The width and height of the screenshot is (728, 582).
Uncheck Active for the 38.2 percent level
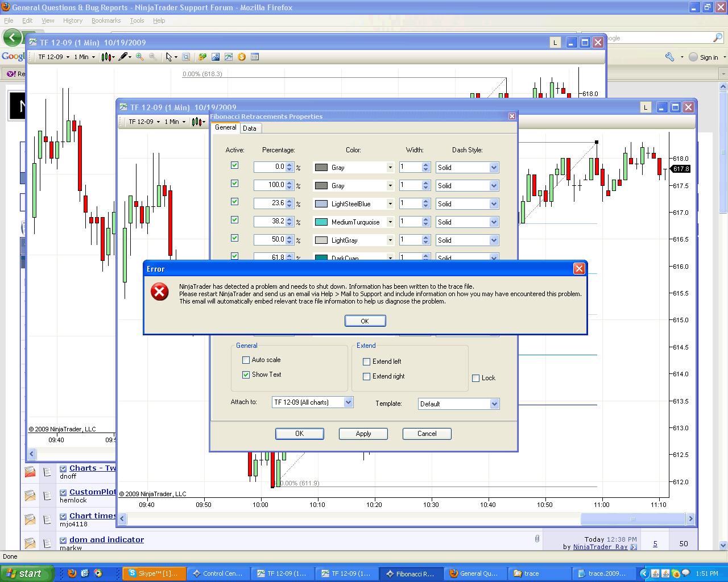(x=234, y=220)
